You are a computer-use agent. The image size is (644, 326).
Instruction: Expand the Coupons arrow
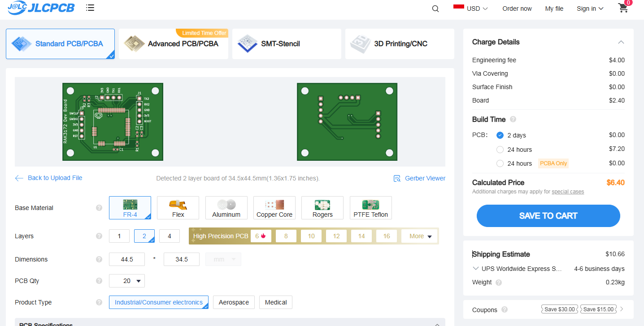point(622,309)
